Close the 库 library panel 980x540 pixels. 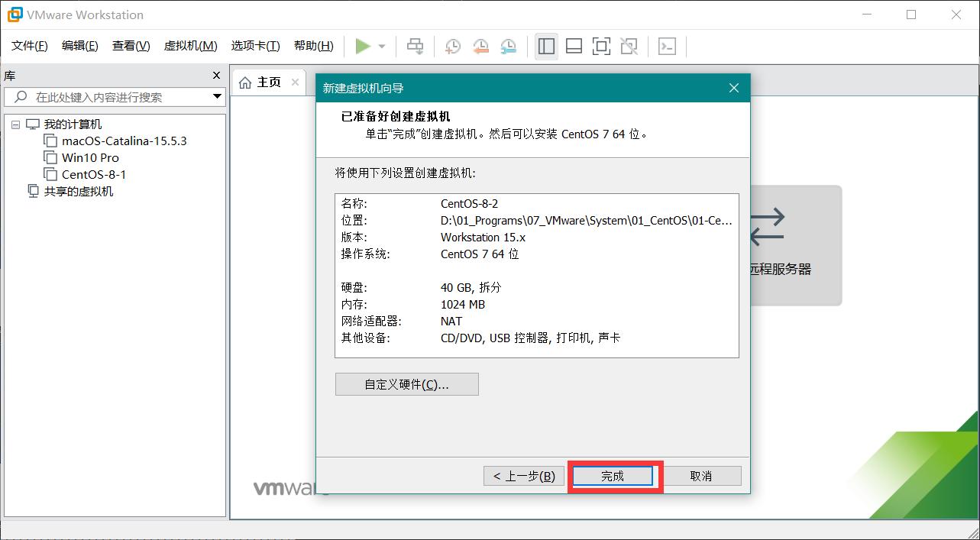216,75
